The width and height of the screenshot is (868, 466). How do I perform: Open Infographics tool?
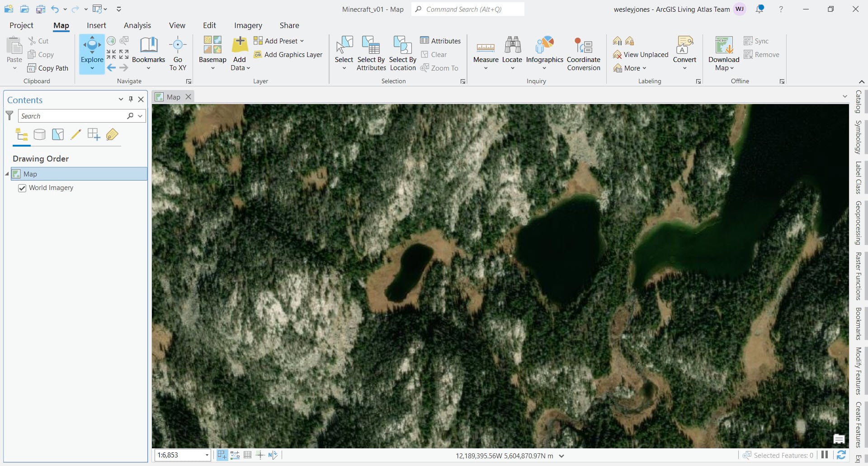tap(544, 53)
